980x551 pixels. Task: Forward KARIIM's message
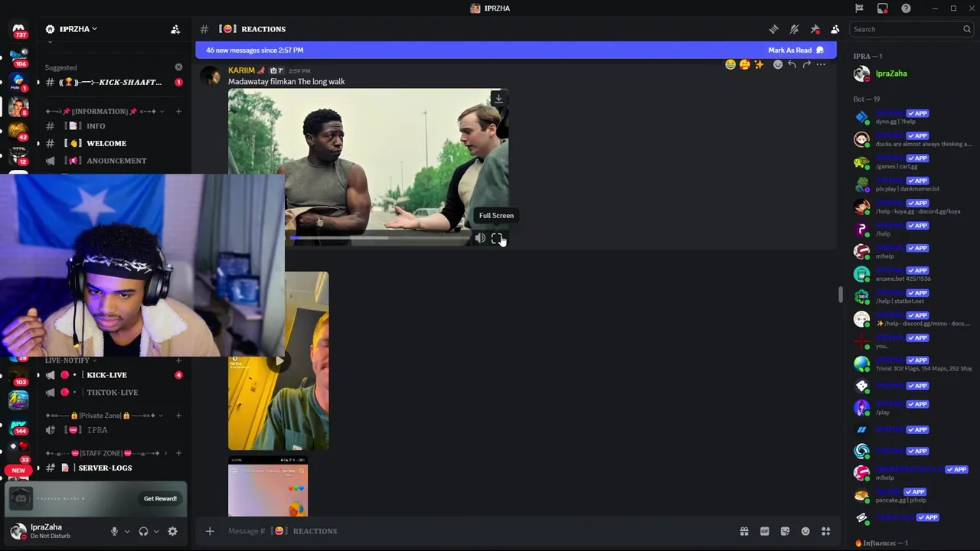click(806, 64)
